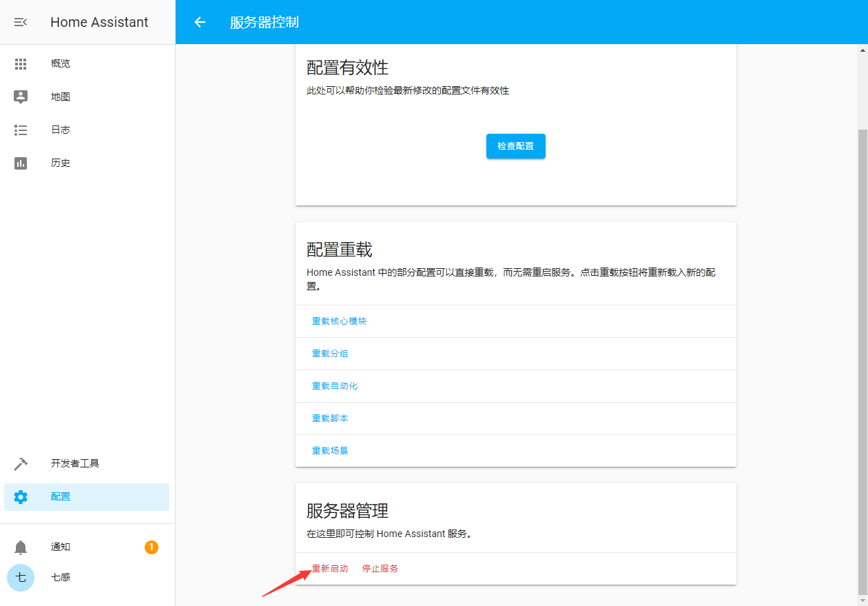Open the 概览 overview grid icon

21,64
